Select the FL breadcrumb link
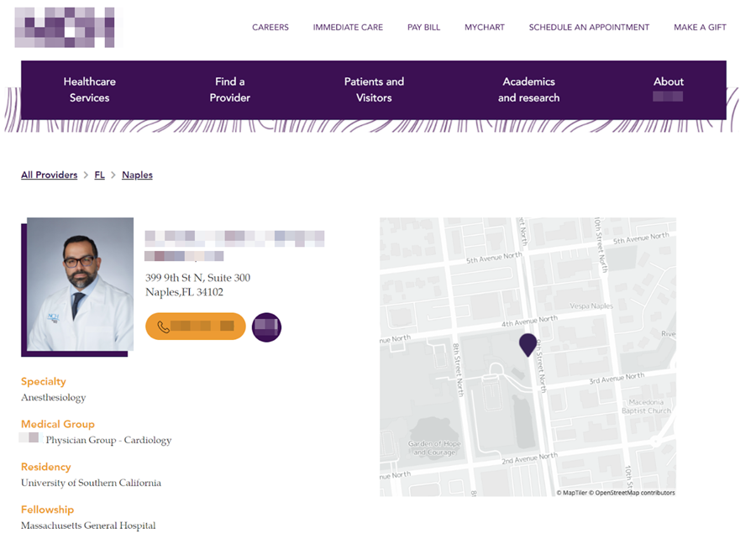This screenshot has width=756, height=549. [99, 175]
